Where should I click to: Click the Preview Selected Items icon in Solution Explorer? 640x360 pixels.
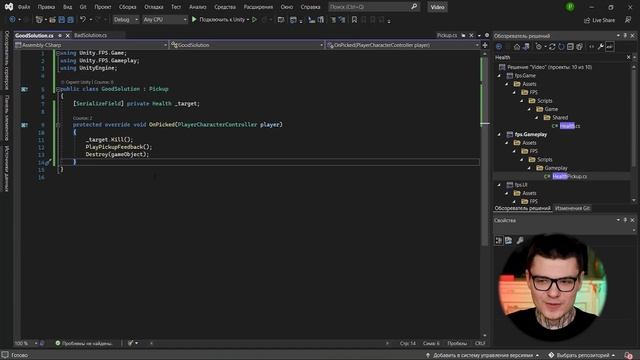tap(609, 47)
